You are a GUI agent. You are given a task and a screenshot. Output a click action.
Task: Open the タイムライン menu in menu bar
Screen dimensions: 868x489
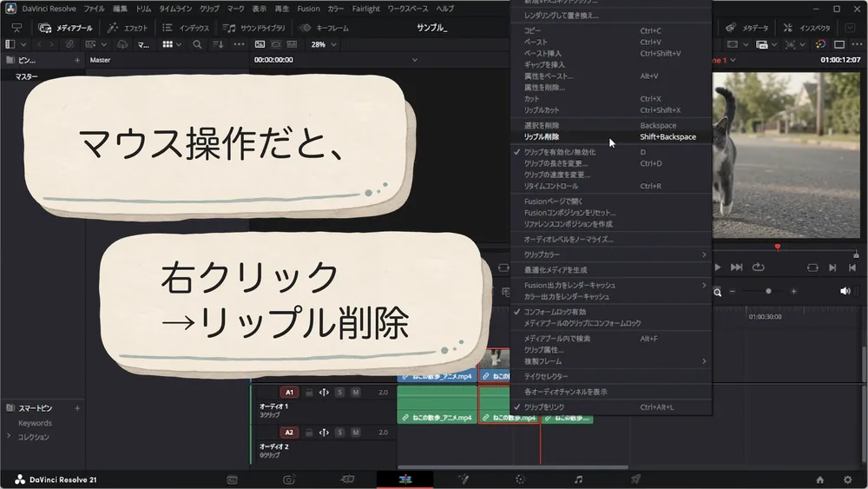click(175, 9)
